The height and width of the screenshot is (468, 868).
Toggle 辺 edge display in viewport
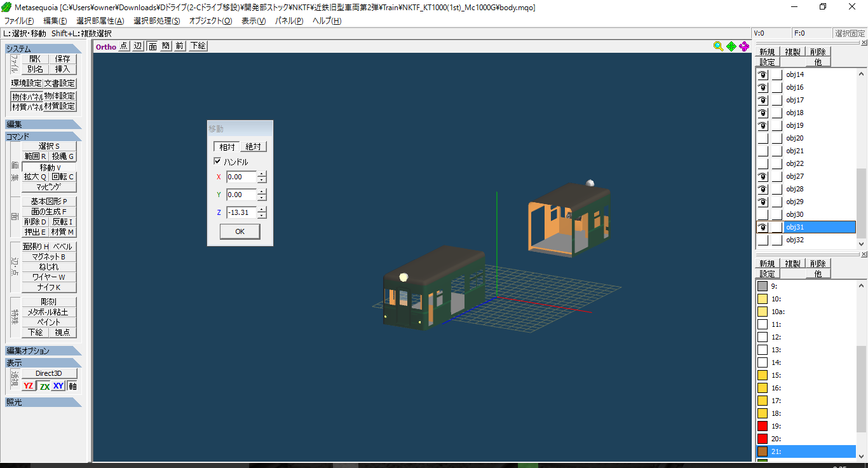137,46
